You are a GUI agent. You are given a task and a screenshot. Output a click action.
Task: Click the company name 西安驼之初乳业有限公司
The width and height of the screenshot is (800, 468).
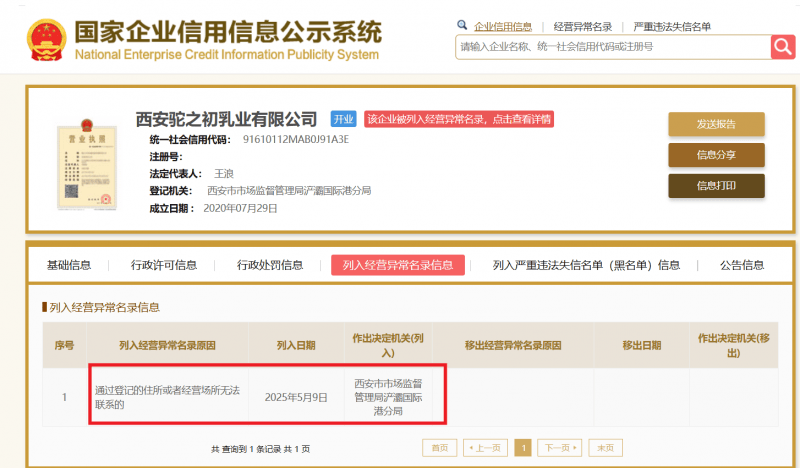pyautogui.click(x=226, y=119)
